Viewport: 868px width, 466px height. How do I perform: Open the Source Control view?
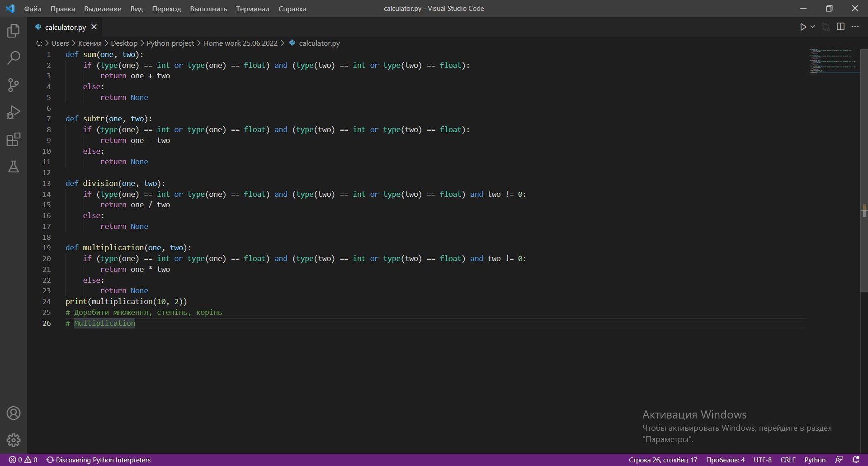(14, 85)
